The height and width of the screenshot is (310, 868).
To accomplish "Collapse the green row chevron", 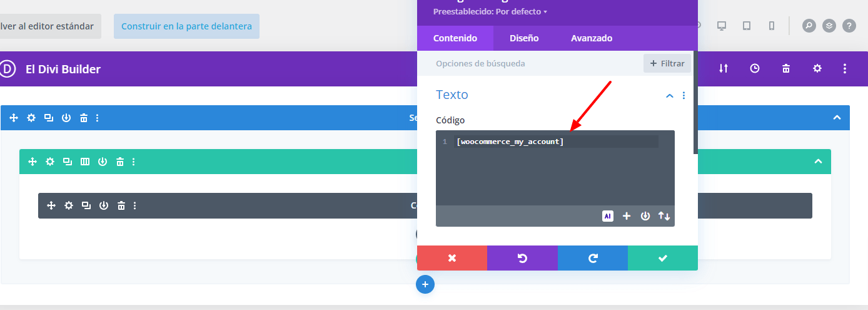I will [818, 162].
